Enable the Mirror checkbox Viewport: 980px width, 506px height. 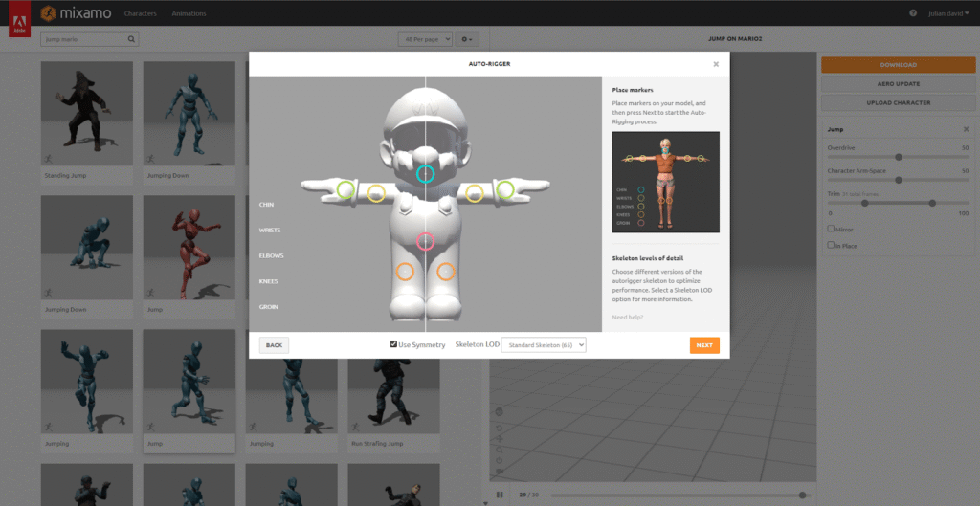pos(831,229)
